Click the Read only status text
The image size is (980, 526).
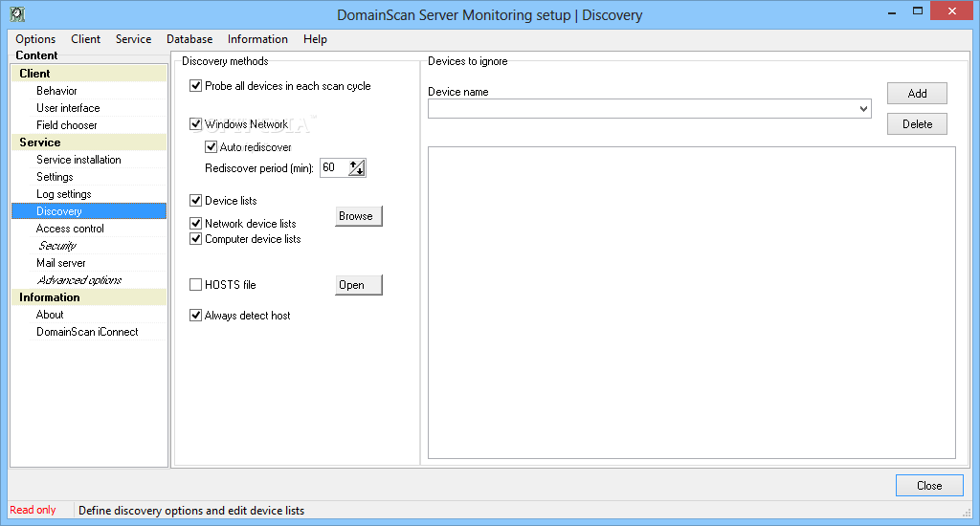pos(33,510)
